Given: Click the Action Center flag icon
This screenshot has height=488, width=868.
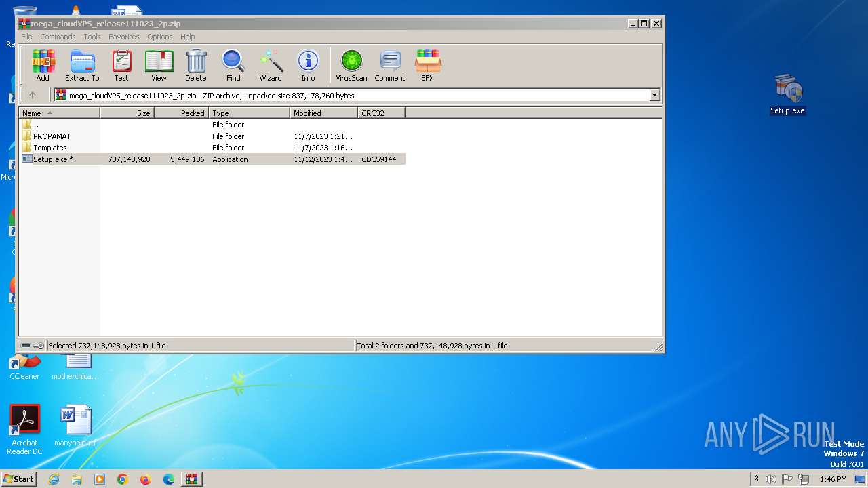Looking at the screenshot, I should [x=788, y=479].
